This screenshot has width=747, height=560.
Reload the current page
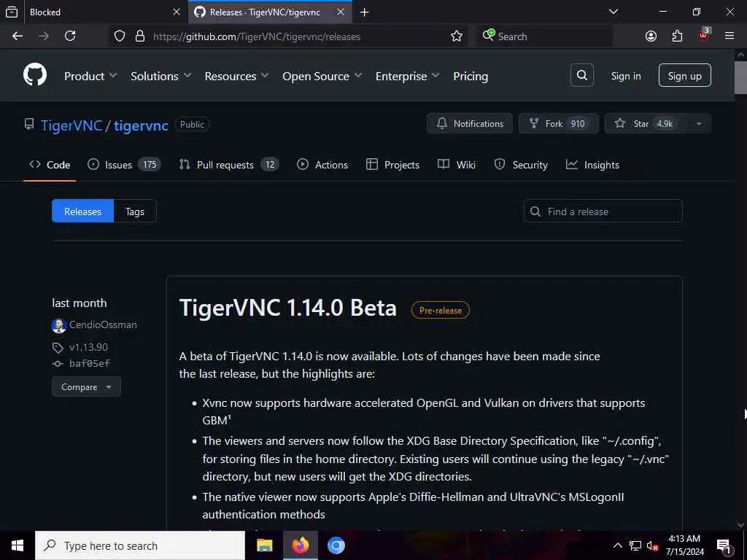click(x=70, y=36)
